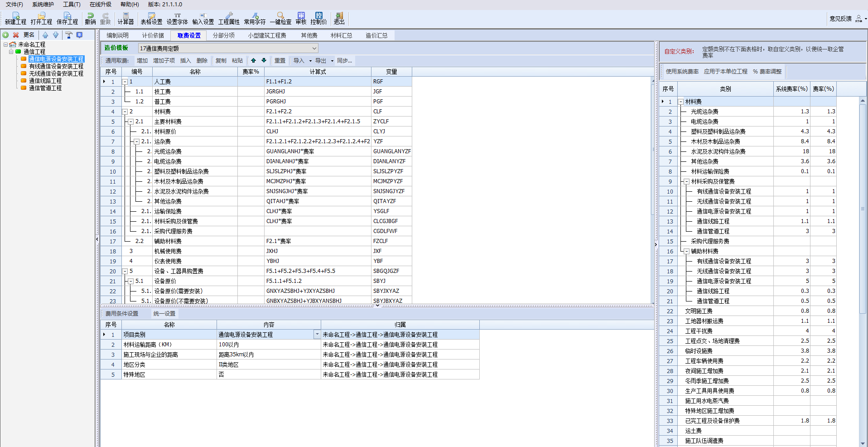Click the 新建工程 toolbar icon
Image resolution: width=868 pixels, height=447 pixels.
pyautogui.click(x=16, y=19)
